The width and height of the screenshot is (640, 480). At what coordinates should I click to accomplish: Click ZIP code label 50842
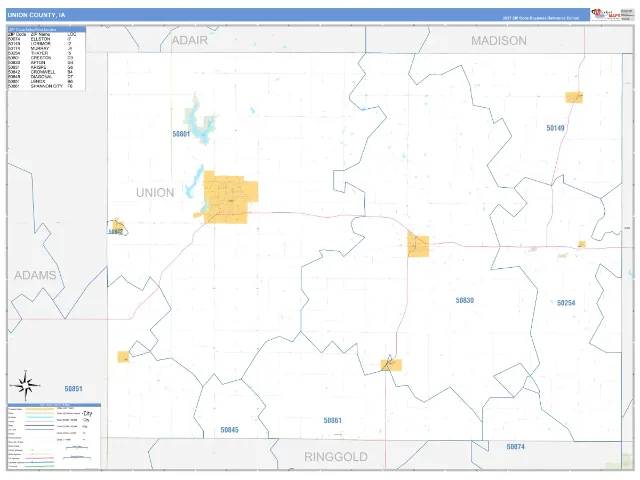pyautogui.click(x=116, y=232)
